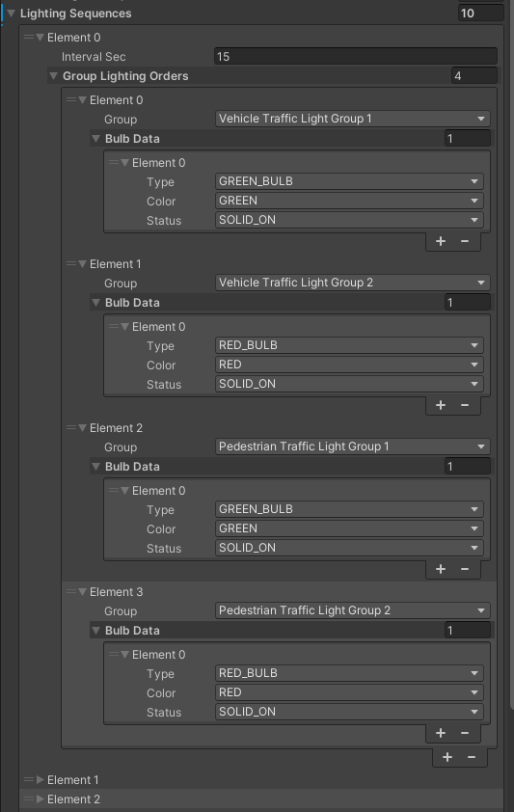Viewport: 514px width, 812px height.
Task: Collapse bulb Element 0 under Pedestrian Group 2
Action: 124,655
